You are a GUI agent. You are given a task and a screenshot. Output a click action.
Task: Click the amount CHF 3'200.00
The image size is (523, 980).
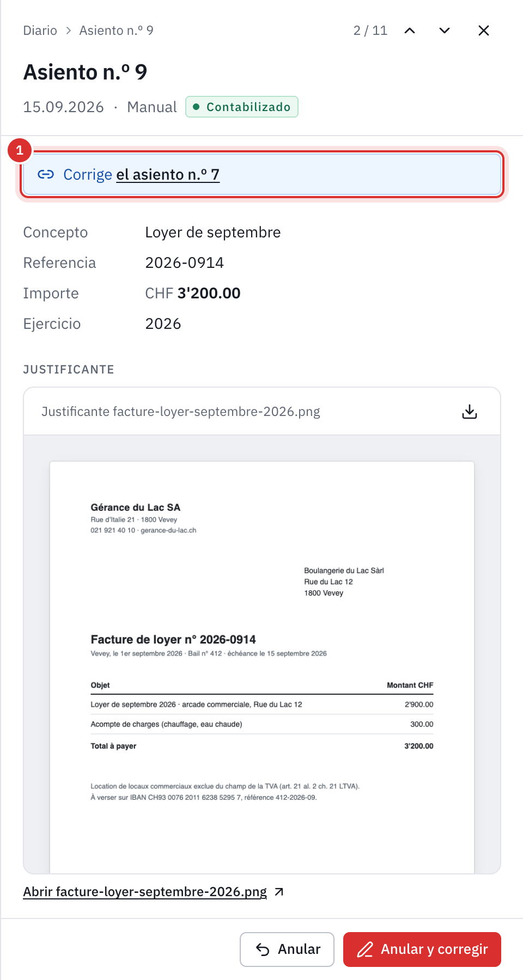tap(193, 293)
